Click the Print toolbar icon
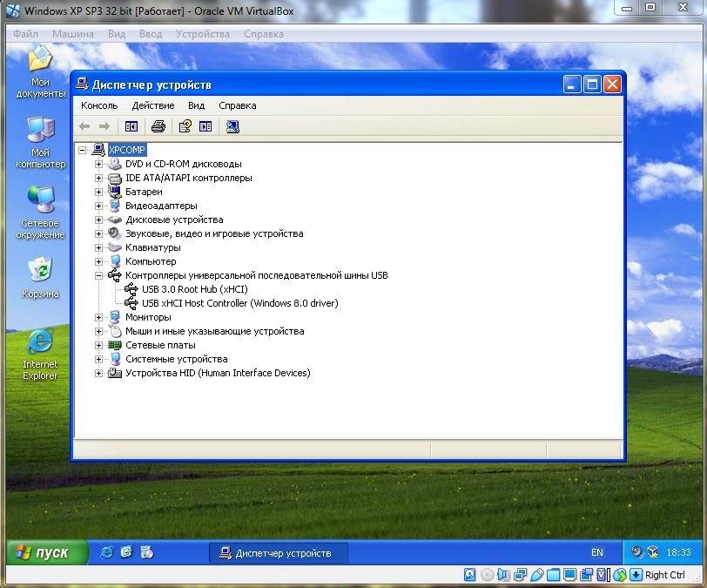This screenshot has height=588, width=707. (158, 126)
